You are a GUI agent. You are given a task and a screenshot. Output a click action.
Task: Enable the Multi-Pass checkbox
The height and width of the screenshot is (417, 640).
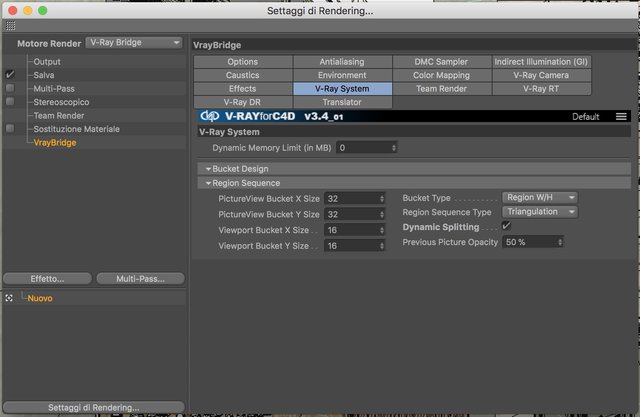10,88
